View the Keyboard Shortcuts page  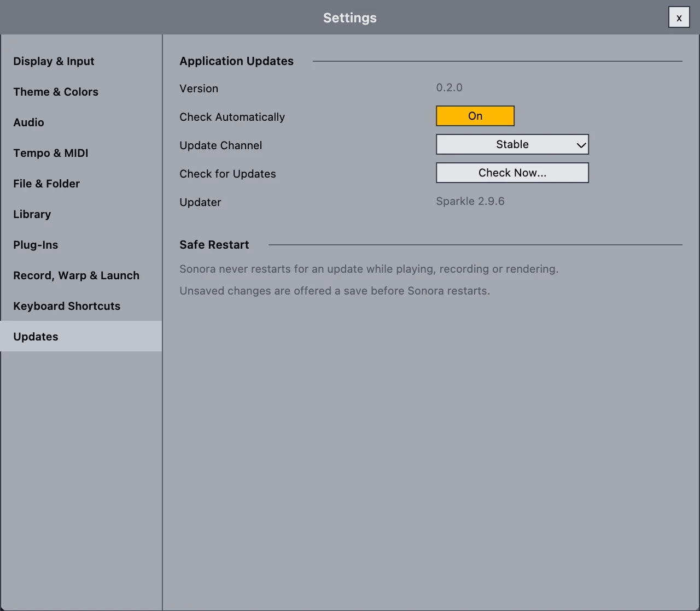[x=81, y=306]
